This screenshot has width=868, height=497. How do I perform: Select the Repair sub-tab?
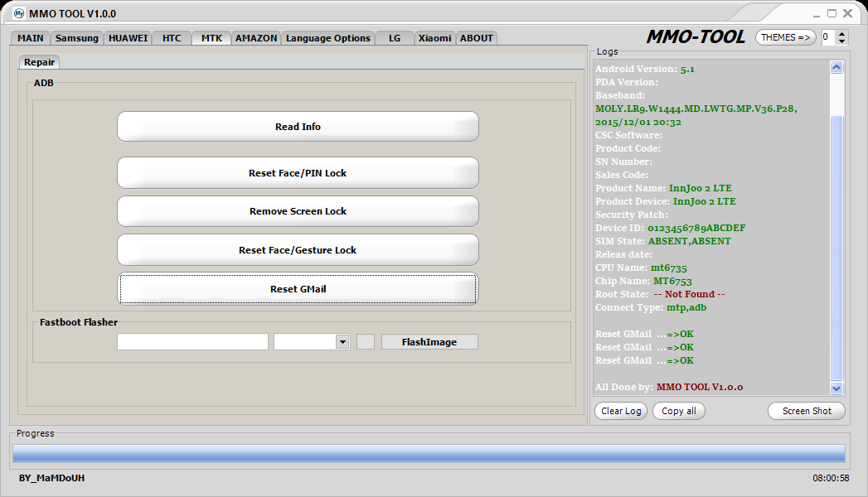pyautogui.click(x=39, y=62)
